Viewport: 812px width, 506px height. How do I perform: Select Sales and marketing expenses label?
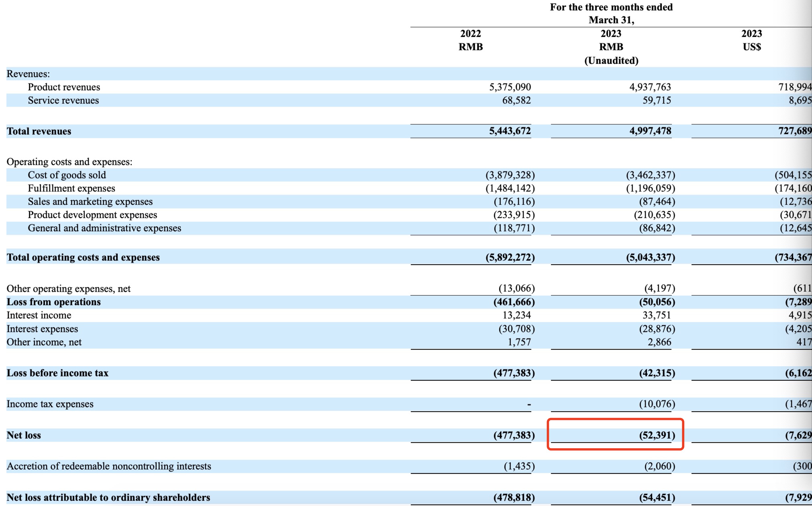click(90, 201)
